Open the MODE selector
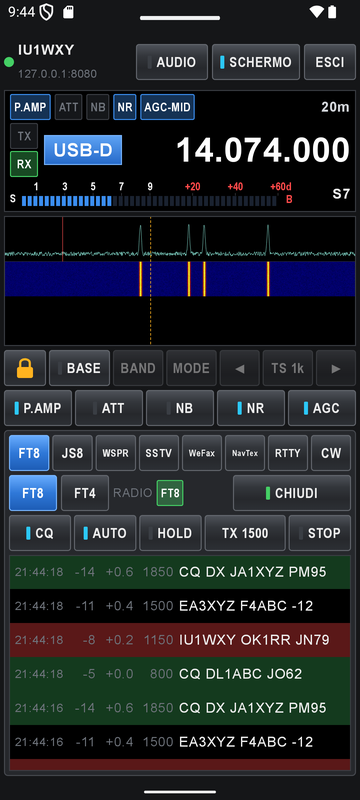The width and height of the screenshot is (360, 800). coord(191,368)
